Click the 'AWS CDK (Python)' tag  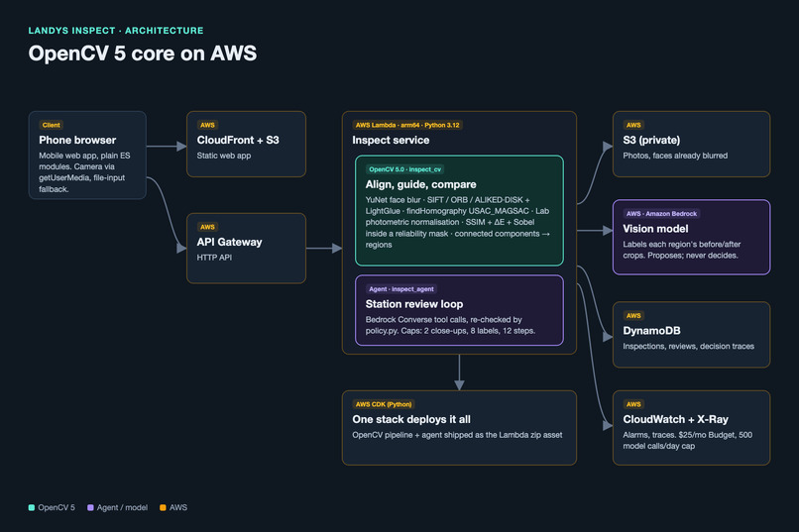pos(384,405)
